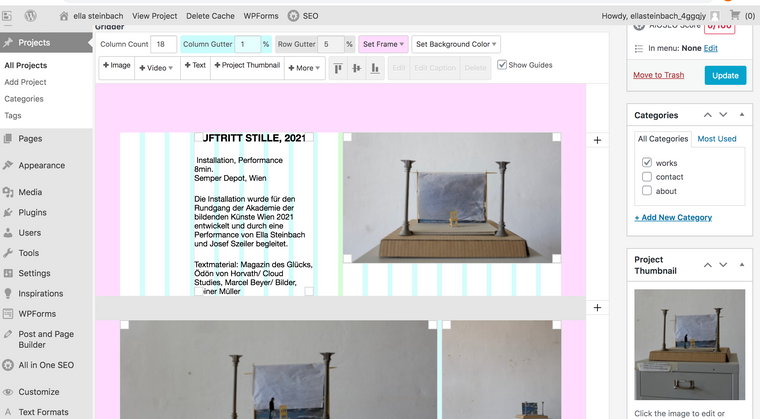Image resolution: width=760 pixels, height=419 pixels.
Task: Open the Set Background Color dropdown
Action: (x=456, y=44)
